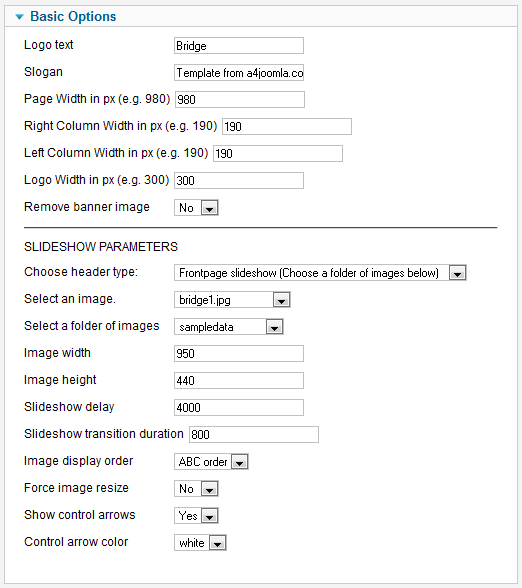Open the Remove banner image dropdown
Viewport: 522px width, 588px height.
[196, 208]
